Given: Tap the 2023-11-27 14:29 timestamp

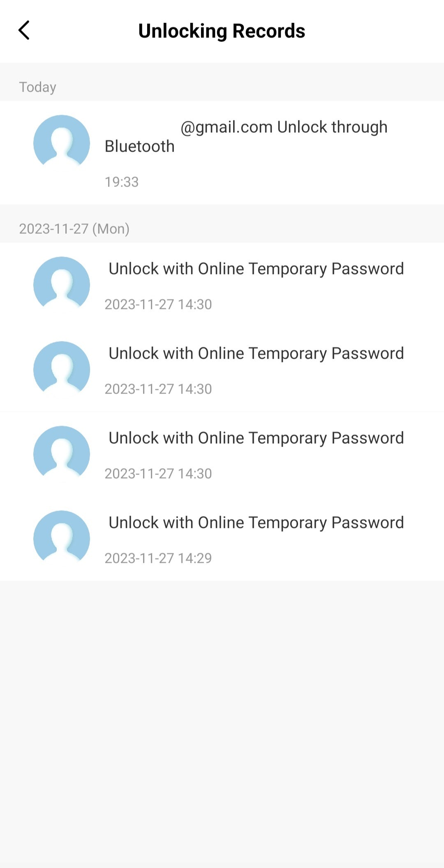Looking at the screenshot, I should pos(158,558).
